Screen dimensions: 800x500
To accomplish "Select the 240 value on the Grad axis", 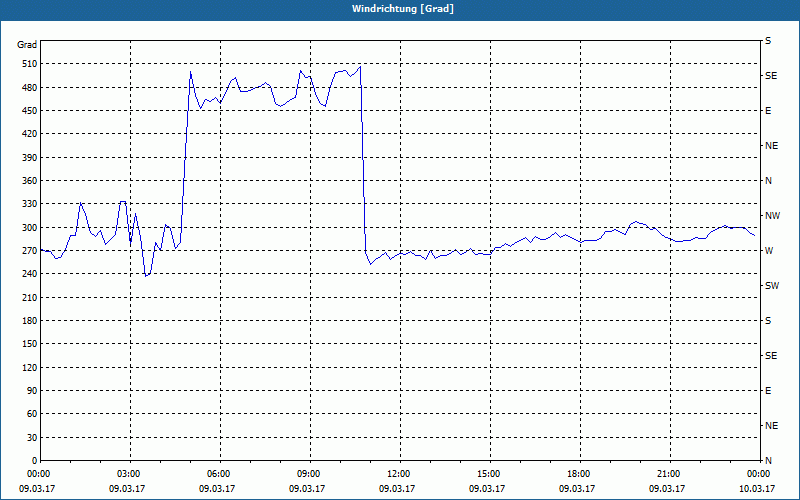I will coord(30,274).
